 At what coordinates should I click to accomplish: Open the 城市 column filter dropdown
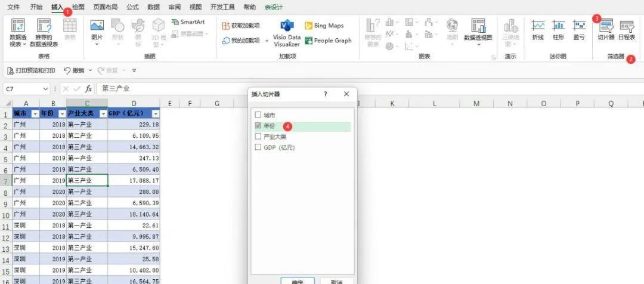35,114
